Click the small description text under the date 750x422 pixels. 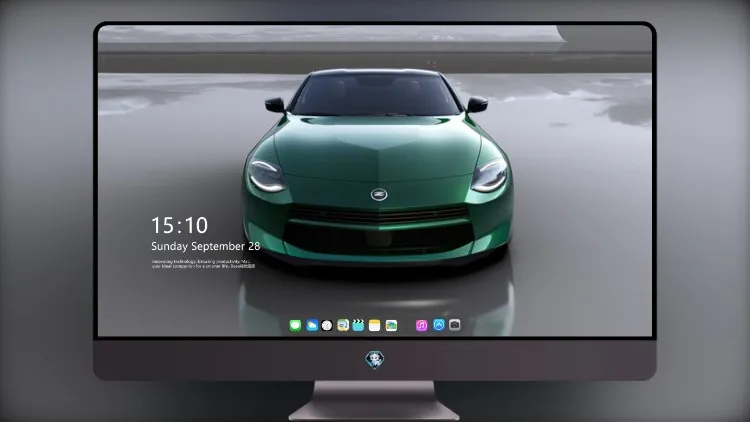(203, 264)
